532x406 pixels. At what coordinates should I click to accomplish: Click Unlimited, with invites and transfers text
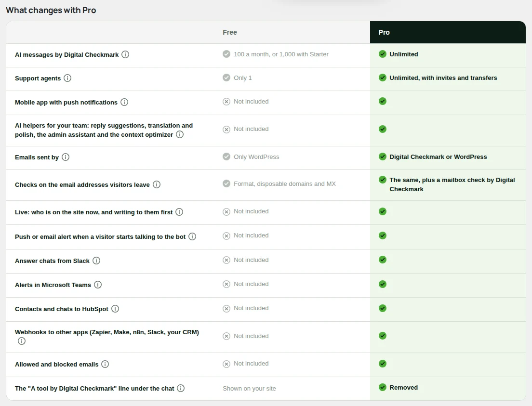(x=443, y=78)
